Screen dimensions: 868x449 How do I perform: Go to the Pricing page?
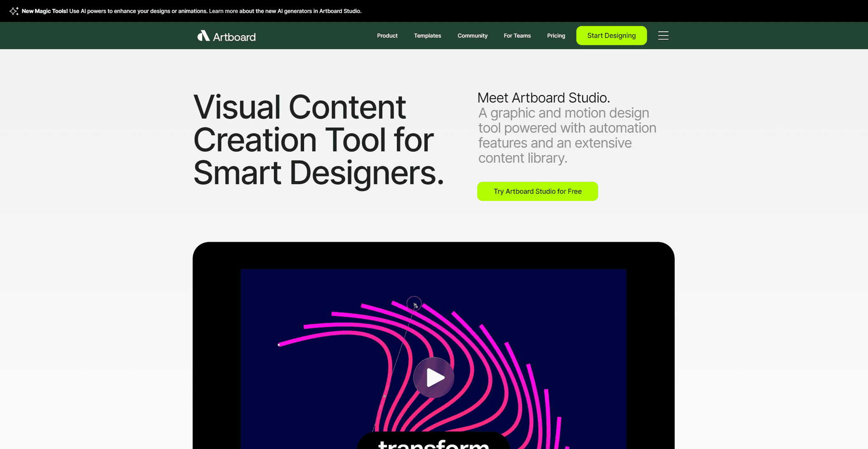(556, 36)
